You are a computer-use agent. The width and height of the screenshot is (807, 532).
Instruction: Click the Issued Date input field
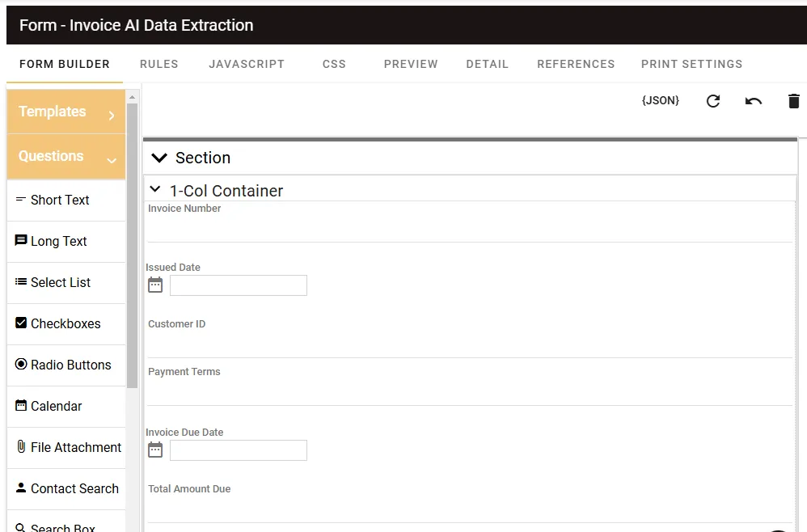point(239,285)
